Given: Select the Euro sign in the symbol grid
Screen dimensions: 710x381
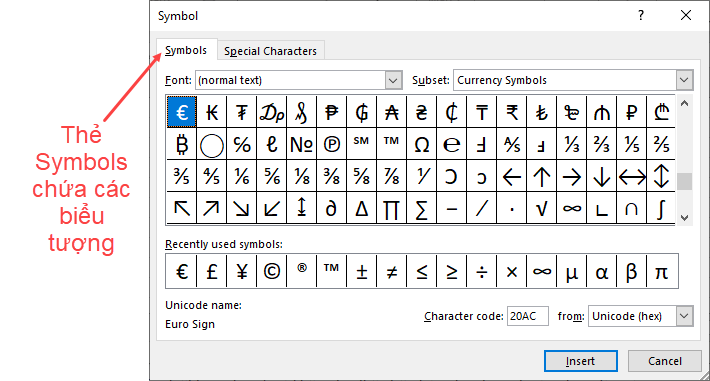Looking at the screenshot, I should [182, 111].
